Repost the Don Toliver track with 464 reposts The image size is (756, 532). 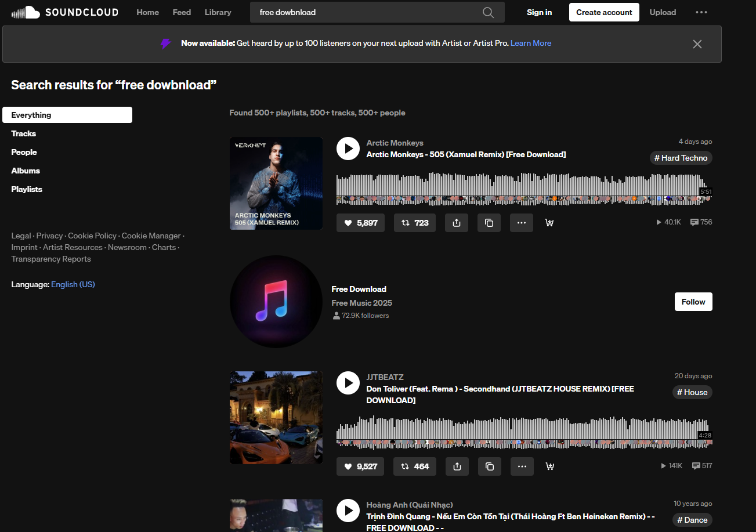[x=415, y=466]
